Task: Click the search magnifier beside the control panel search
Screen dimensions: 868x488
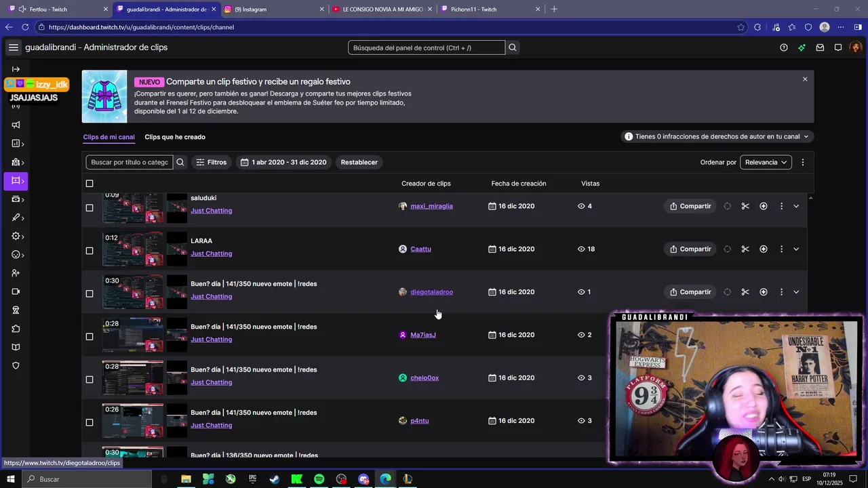Action: (513, 47)
